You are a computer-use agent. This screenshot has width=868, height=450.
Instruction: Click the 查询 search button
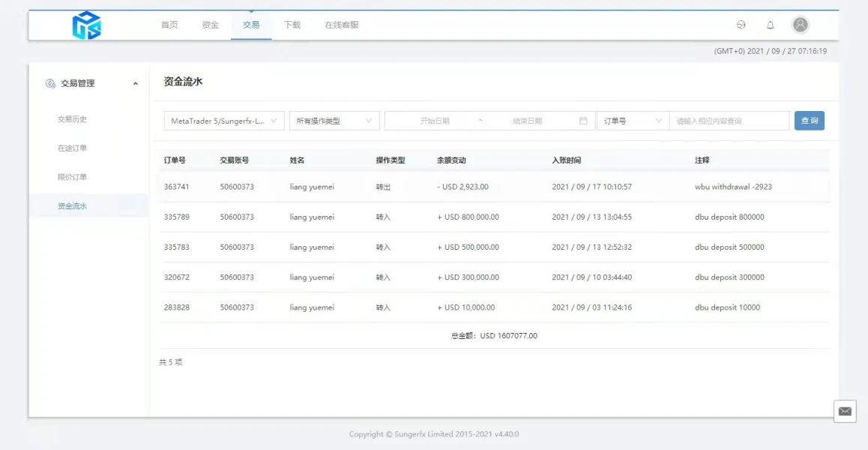click(x=809, y=121)
